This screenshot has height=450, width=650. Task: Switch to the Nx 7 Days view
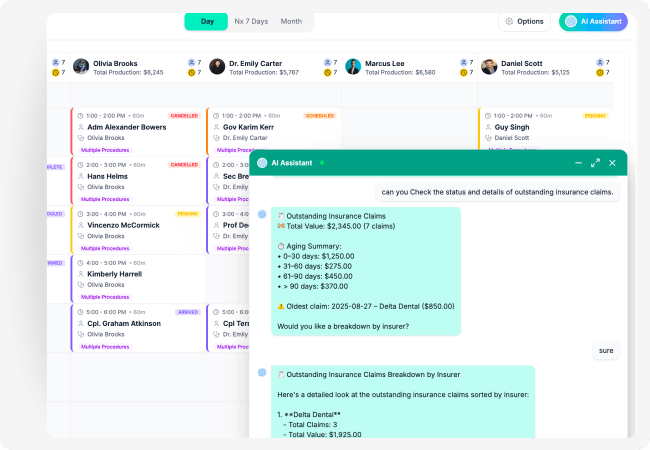251,21
